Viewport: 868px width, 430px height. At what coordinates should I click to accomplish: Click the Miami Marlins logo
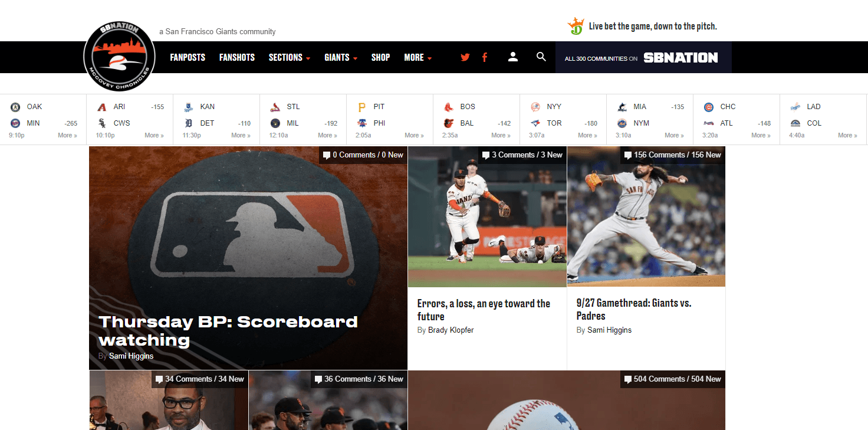coord(622,107)
